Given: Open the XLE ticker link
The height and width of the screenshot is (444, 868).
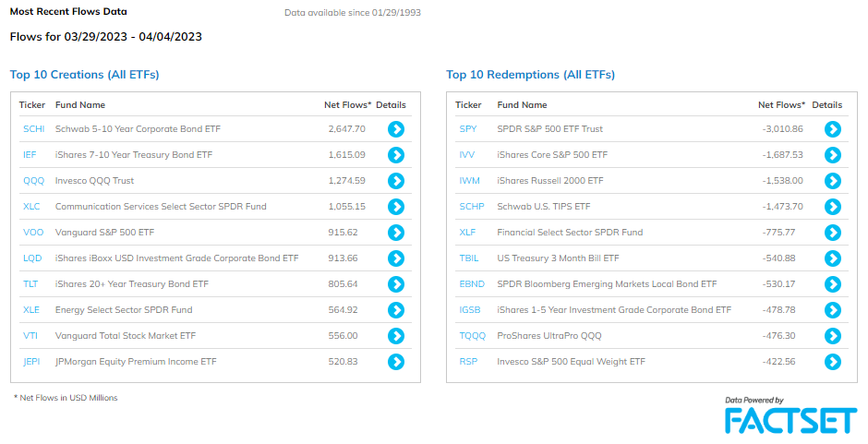Looking at the screenshot, I should point(31,310).
